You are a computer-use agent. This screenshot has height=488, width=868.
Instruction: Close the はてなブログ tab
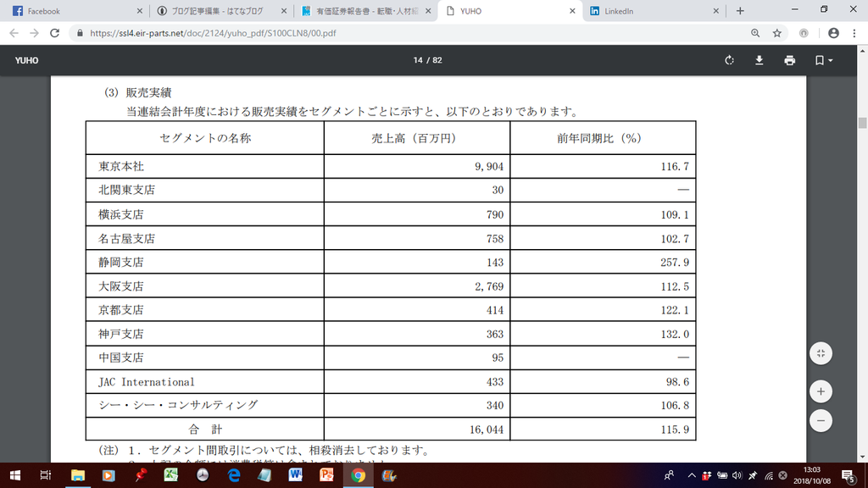point(284,11)
